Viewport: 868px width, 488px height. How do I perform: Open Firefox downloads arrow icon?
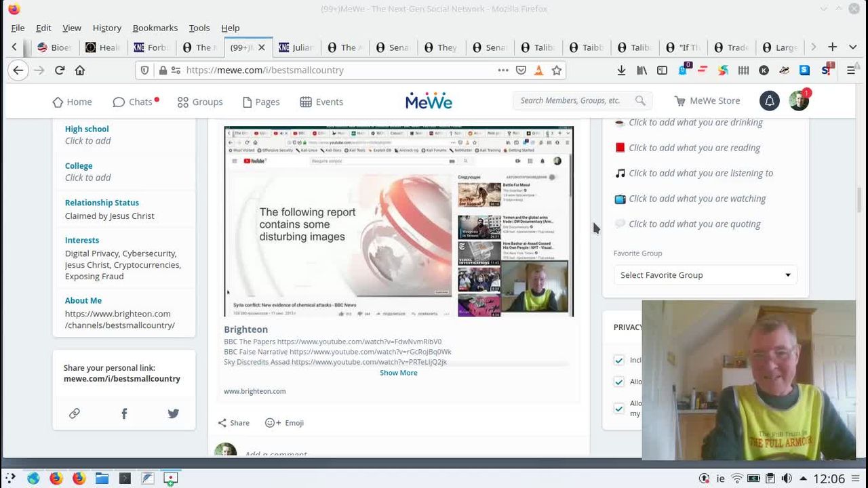click(621, 70)
